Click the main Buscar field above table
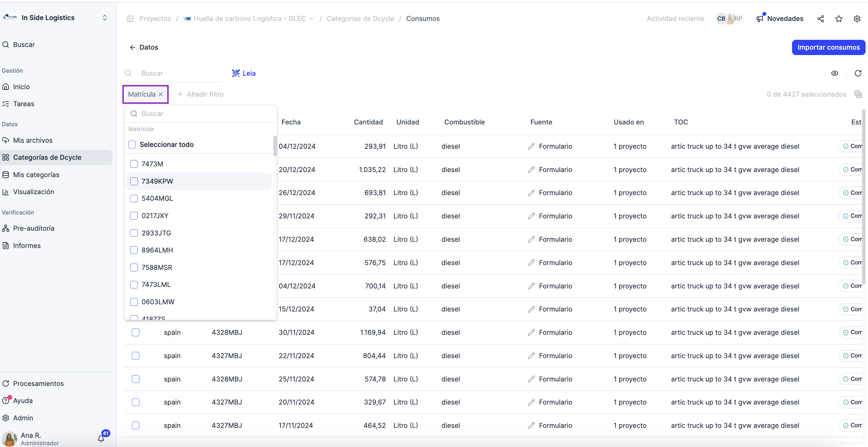868x447 pixels. [173, 73]
